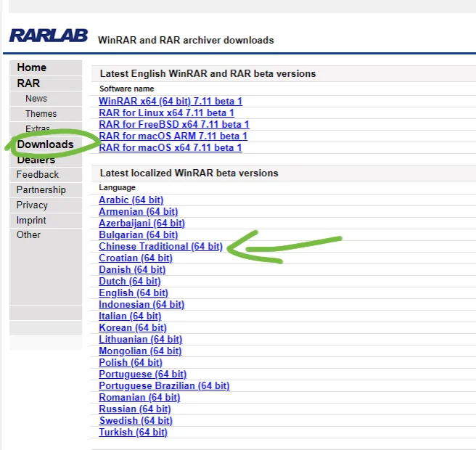
Task: Download RAR for macOS x64 beta
Action: point(171,147)
